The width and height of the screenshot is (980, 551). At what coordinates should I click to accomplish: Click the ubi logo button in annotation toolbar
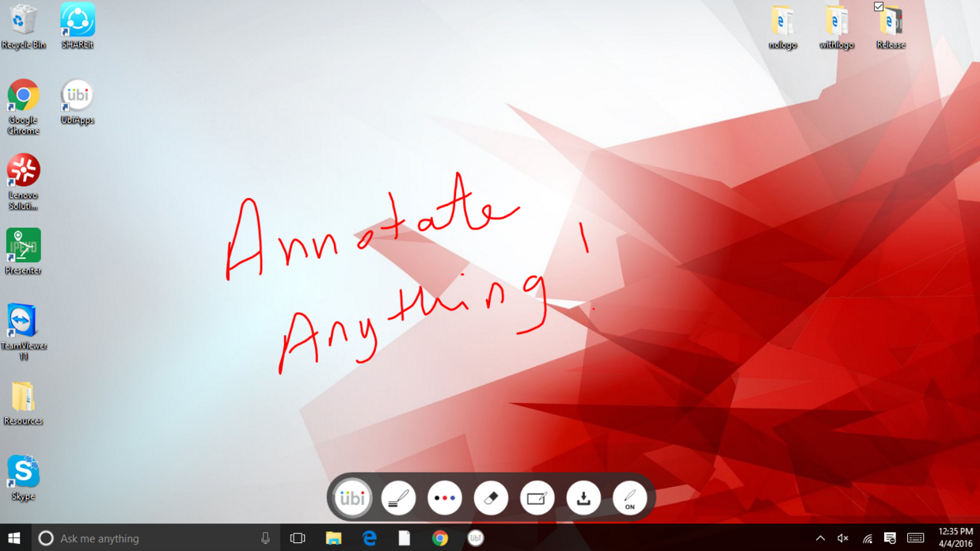352,498
